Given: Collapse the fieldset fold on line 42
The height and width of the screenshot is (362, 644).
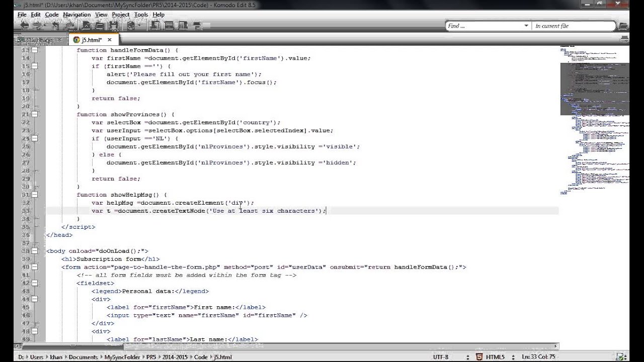Looking at the screenshot, I should (x=35, y=284).
